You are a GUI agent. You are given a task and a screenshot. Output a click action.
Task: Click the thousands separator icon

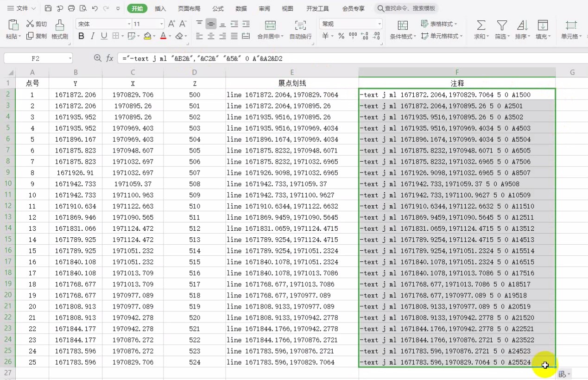tap(353, 36)
